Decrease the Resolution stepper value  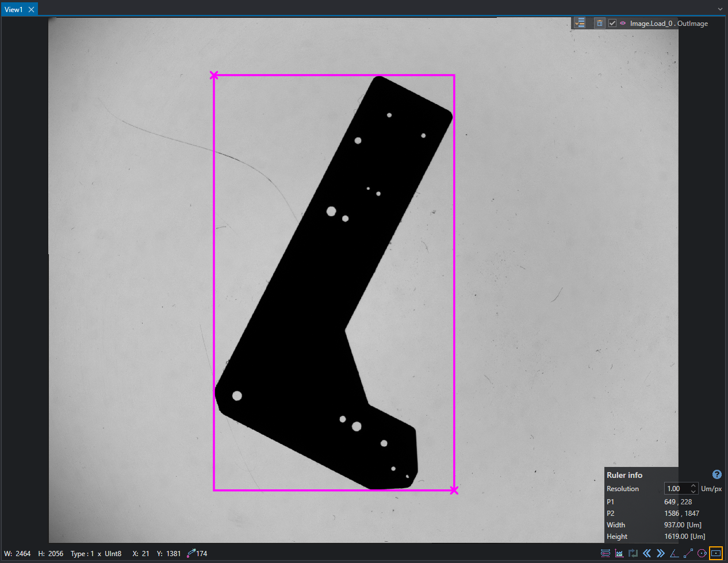[x=693, y=491]
